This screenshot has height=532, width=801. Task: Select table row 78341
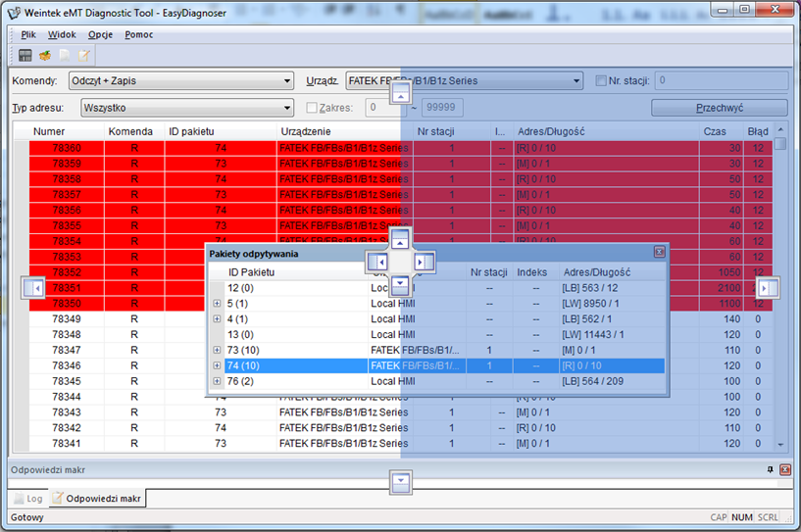pos(400,443)
